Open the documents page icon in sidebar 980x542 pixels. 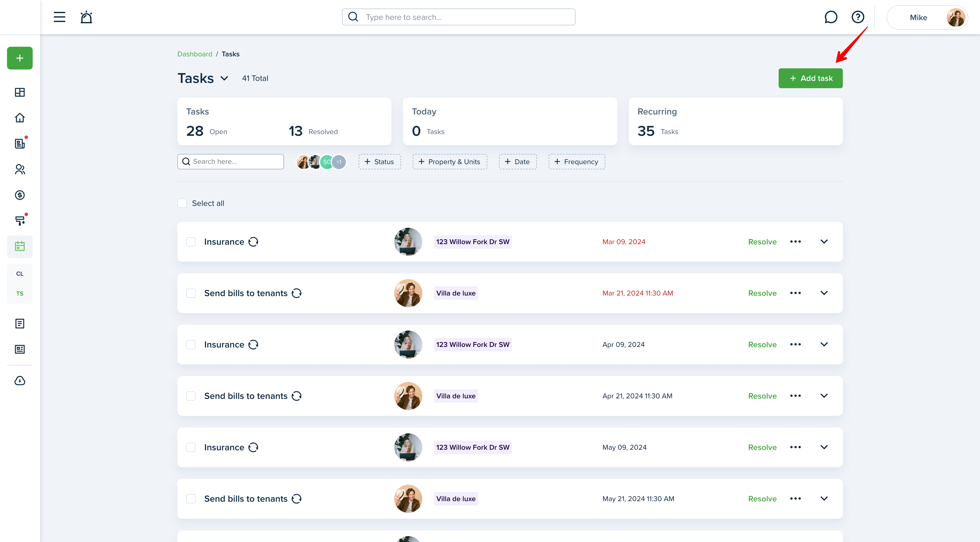pos(20,324)
